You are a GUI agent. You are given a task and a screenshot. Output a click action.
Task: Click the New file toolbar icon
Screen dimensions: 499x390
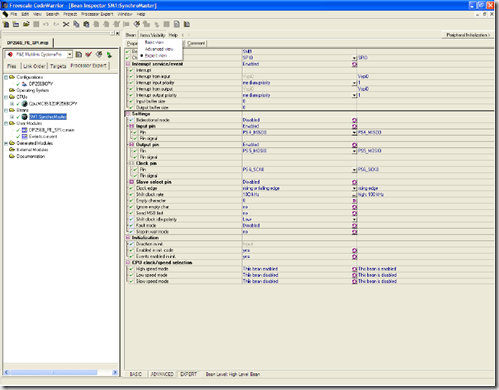[x=6, y=24]
